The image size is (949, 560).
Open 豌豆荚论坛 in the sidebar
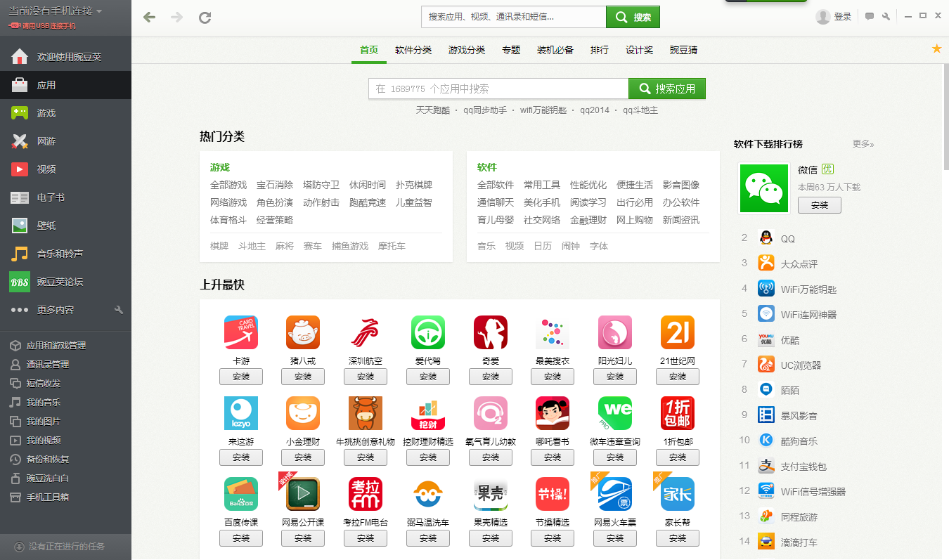click(65, 282)
